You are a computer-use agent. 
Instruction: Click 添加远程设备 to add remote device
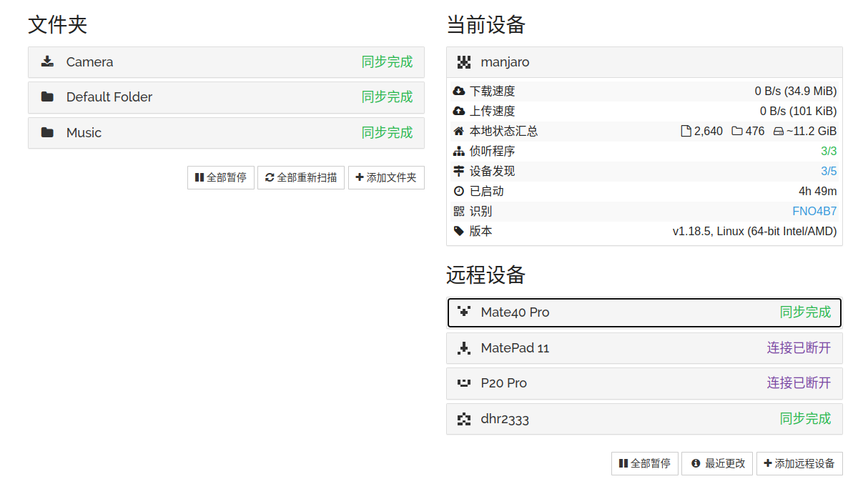click(799, 463)
